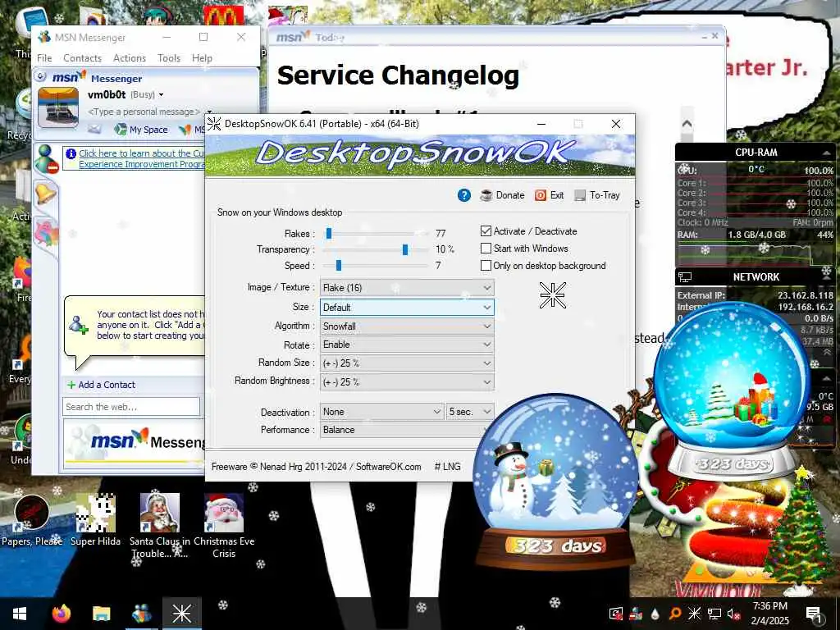Open File Explorer from the taskbar
This screenshot has height=630, width=840.
pyautogui.click(x=101, y=614)
